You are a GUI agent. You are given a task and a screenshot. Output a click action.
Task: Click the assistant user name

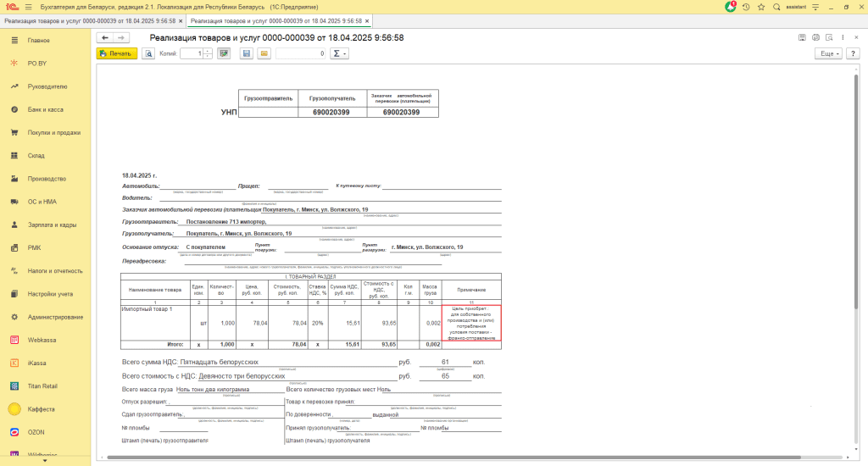tap(795, 7)
